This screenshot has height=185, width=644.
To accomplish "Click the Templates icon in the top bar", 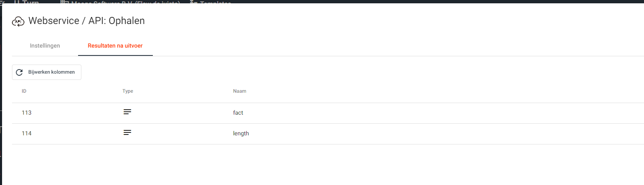I will [194, 2].
